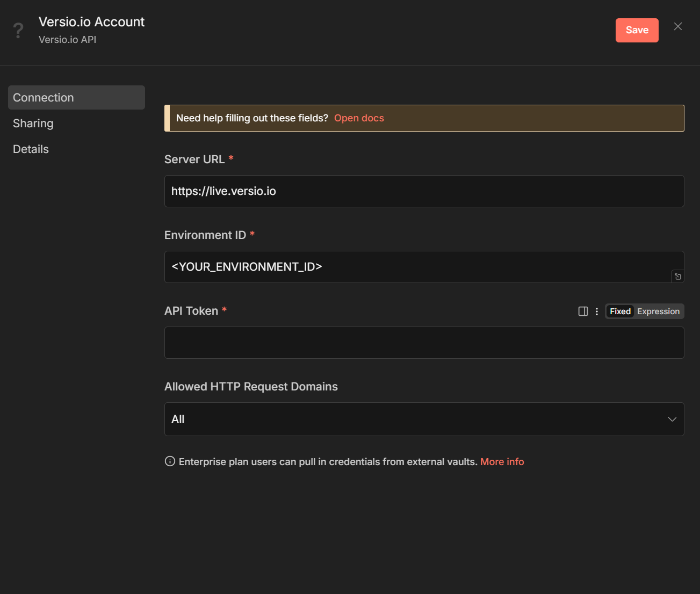Keep API Token in Fixed mode
700x594 pixels.
619,311
